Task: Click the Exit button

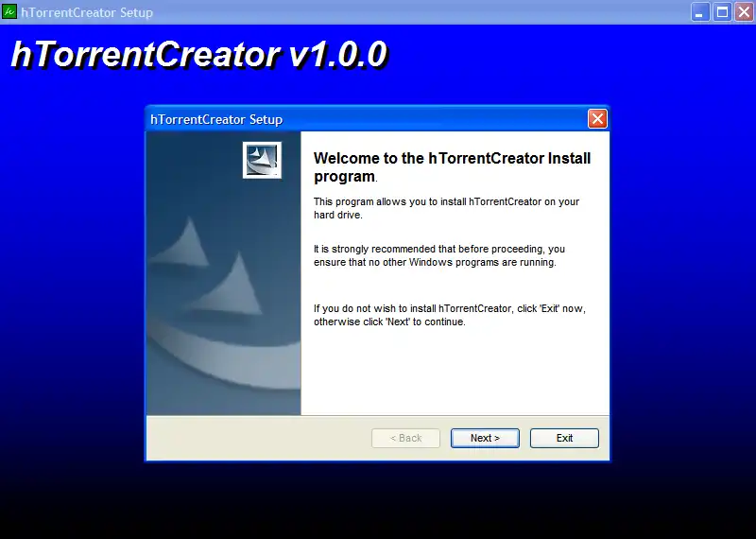Action: 564,438
